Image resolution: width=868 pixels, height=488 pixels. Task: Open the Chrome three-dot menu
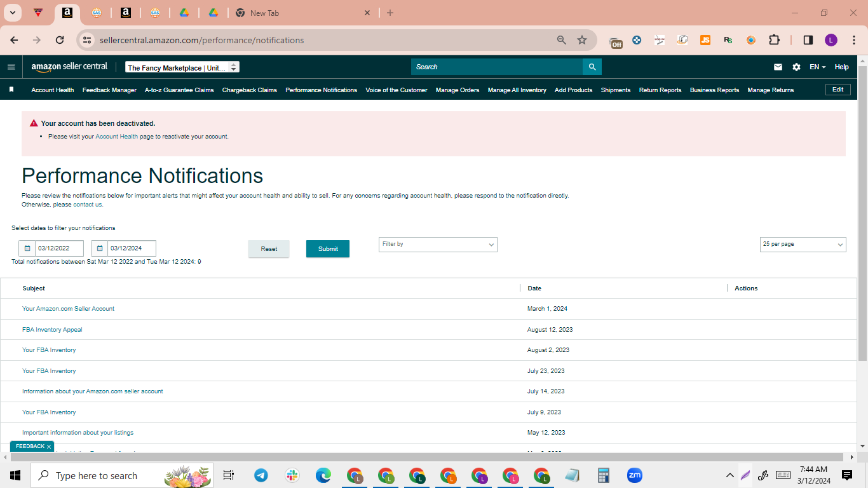click(x=853, y=40)
